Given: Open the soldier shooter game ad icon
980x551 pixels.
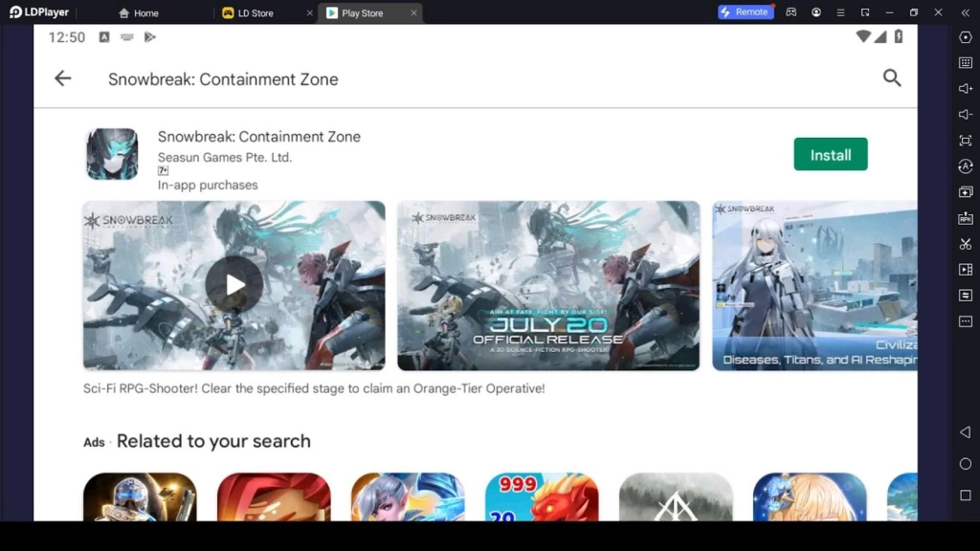Looking at the screenshot, I should click(140, 496).
